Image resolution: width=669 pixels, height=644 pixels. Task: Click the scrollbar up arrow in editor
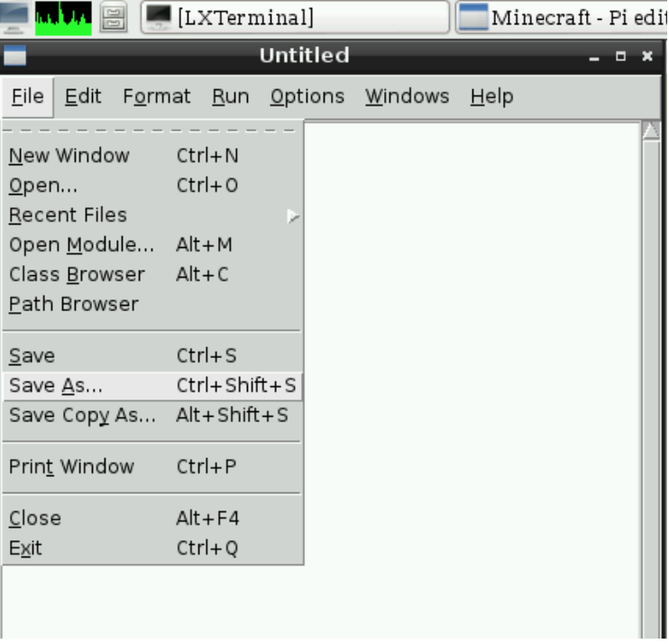651,131
